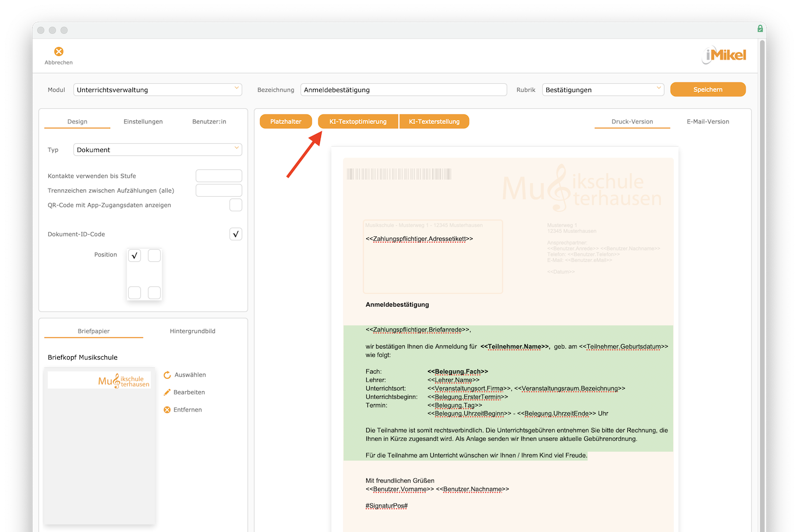Screen dimensions: 799x532
Task: Click the Auswählen refresh icon
Action: 167,375
